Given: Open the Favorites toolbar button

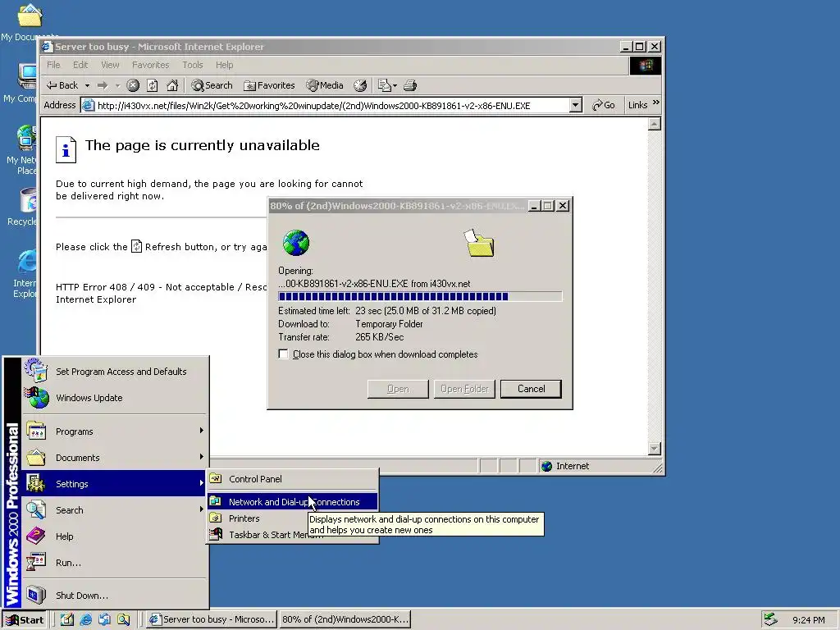Looking at the screenshot, I should pyautogui.click(x=269, y=85).
